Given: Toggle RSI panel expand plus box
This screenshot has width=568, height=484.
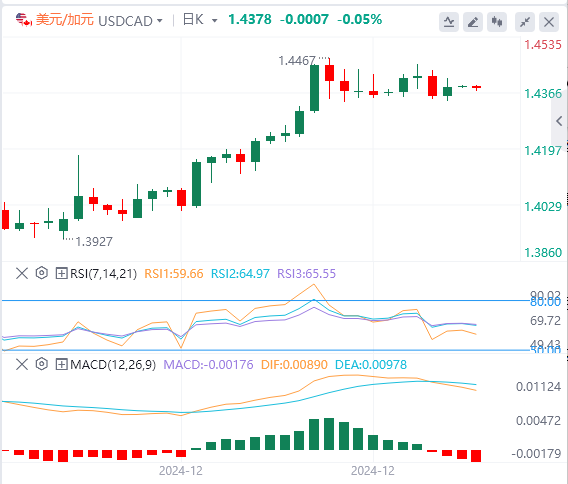Looking at the screenshot, I should click(61, 273).
